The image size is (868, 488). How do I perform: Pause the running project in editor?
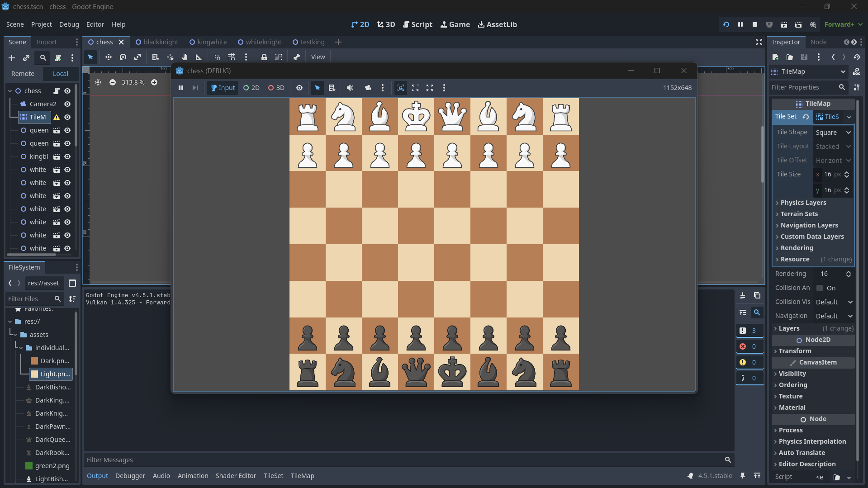(x=740, y=24)
